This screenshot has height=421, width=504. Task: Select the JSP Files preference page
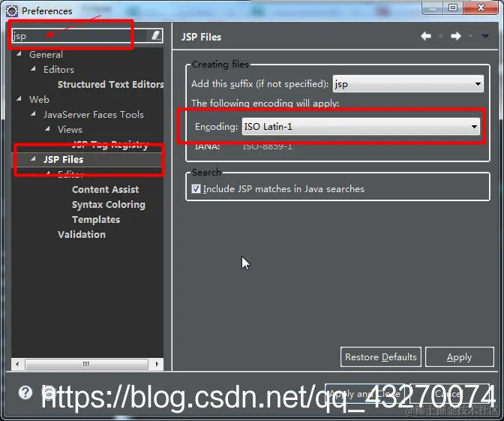63,160
